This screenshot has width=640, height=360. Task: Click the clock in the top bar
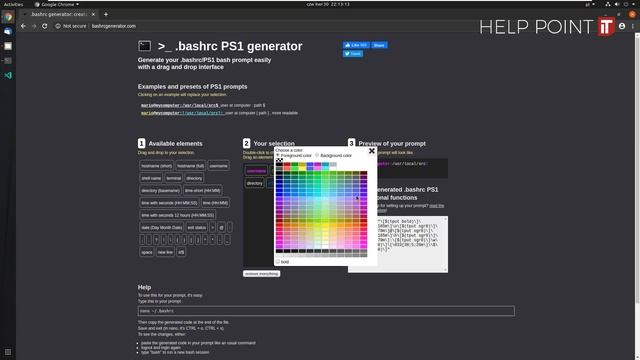coord(328,4)
